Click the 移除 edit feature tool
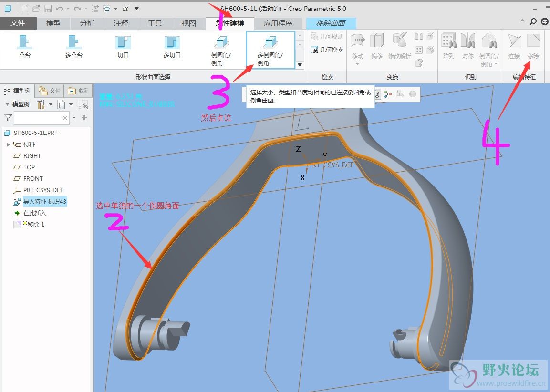Image resolution: width=550 pixels, height=392 pixels. pos(533,46)
